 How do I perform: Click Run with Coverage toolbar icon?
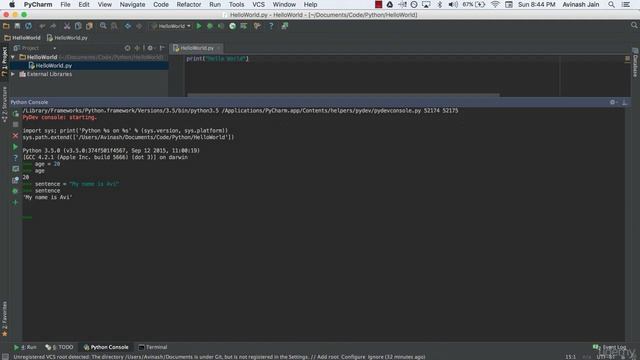[x=221, y=26]
